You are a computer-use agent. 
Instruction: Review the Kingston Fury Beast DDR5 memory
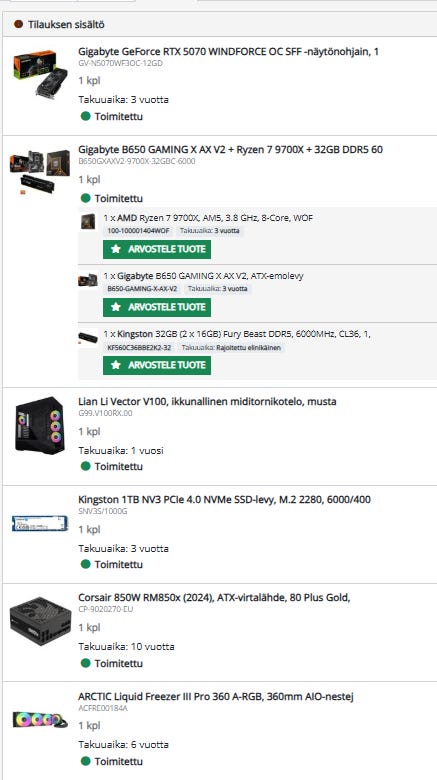(x=157, y=365)
